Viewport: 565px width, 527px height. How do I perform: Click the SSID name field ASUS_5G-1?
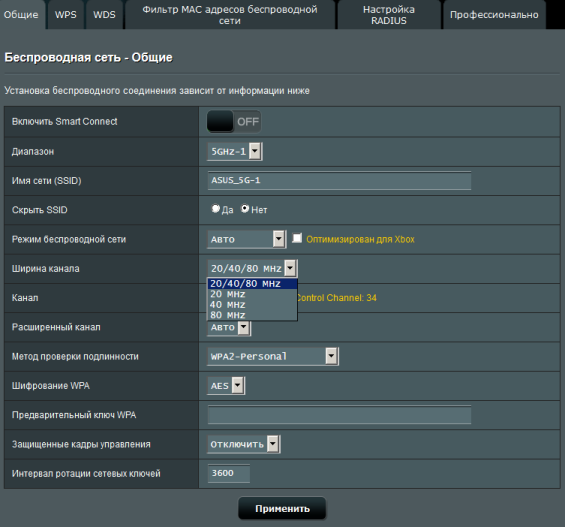tap(339, 180)
